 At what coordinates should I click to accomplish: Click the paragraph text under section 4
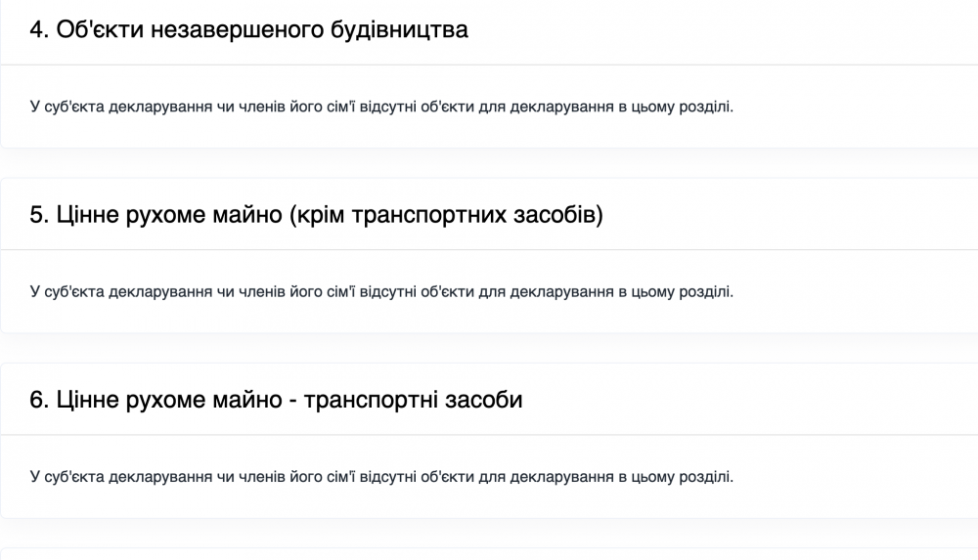coord(381,106)
